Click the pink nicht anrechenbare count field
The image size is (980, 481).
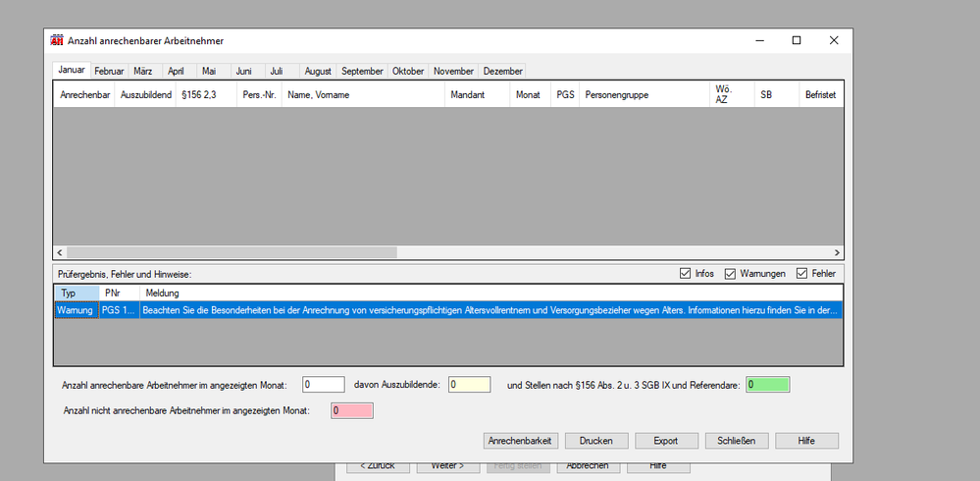[352, 410]
